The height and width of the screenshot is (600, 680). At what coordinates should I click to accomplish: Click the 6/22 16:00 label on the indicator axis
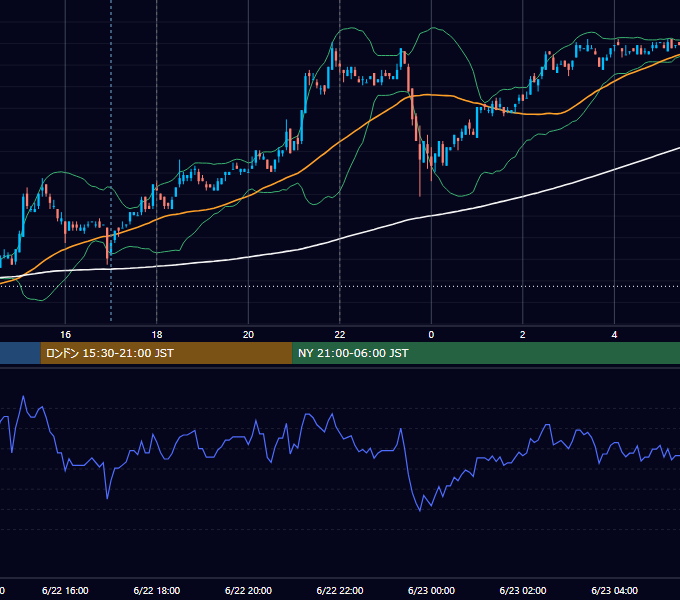pos(65,590)
